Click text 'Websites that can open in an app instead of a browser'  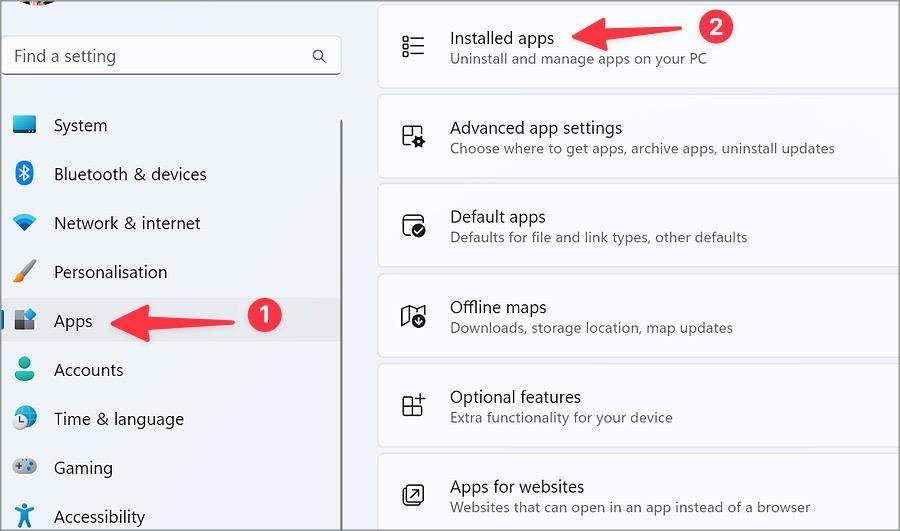(x=630, y=507)
